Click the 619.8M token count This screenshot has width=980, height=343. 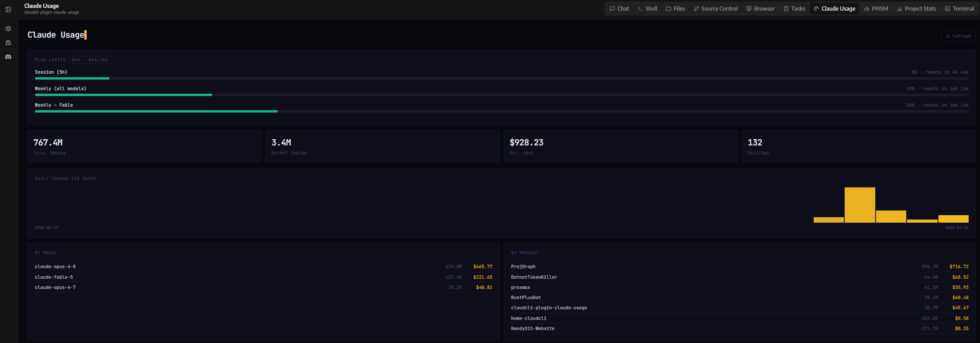pos(454,267)
